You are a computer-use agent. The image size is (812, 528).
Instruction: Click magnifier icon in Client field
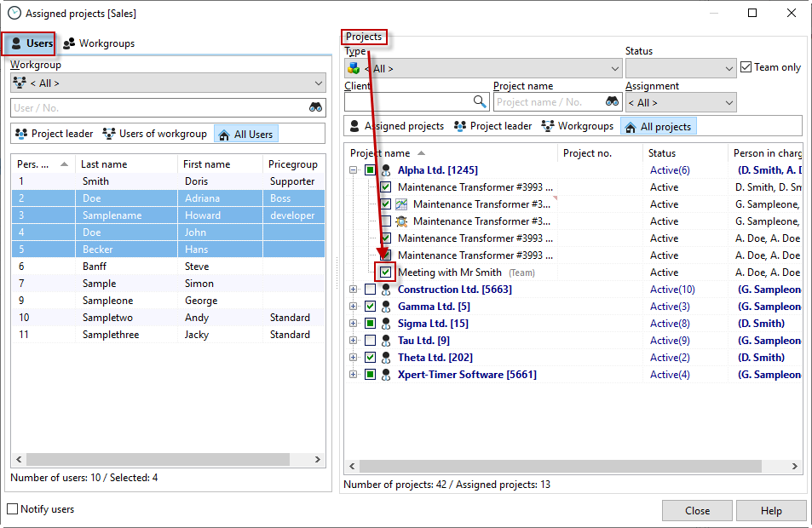[x=480, y=101]
